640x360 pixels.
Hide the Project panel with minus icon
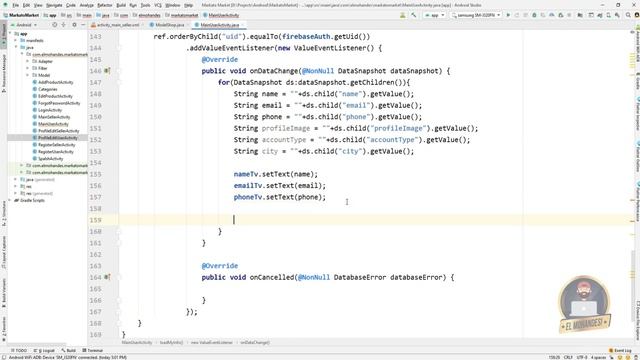[83, 25]
